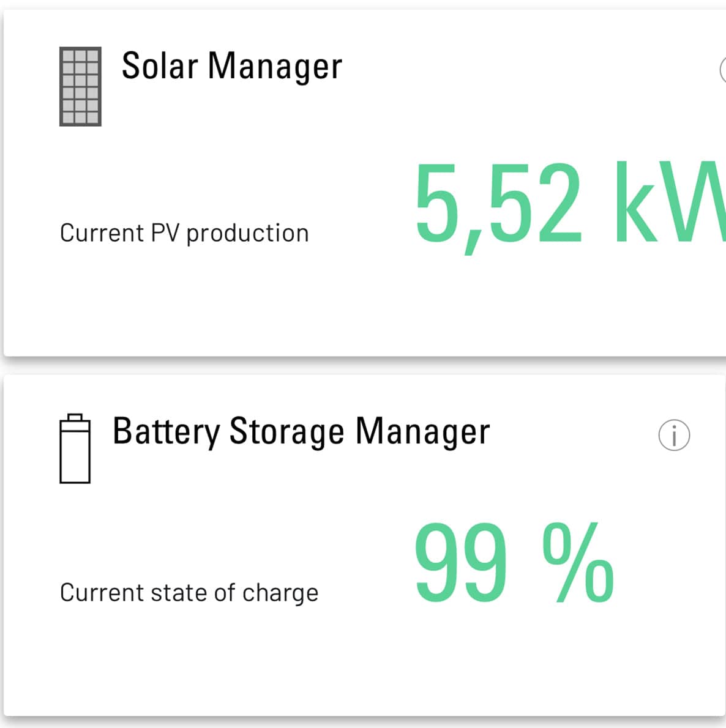The width and height of the screenshot is (726, 728).
Task: Click the gray gap between the two cards
Action: click(x=363, y=365)
